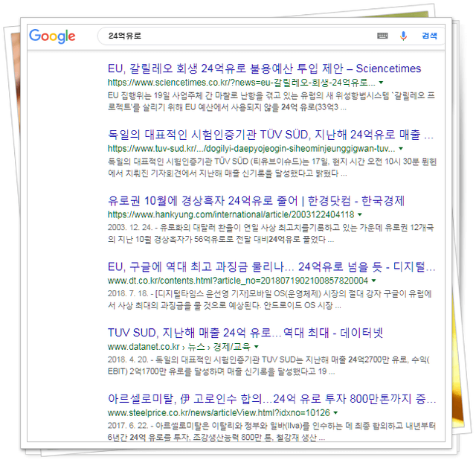Click snippet date '2018. 4. 20.'
The height and width of the screenshot is (460, 476).
(x=128, y=360)
